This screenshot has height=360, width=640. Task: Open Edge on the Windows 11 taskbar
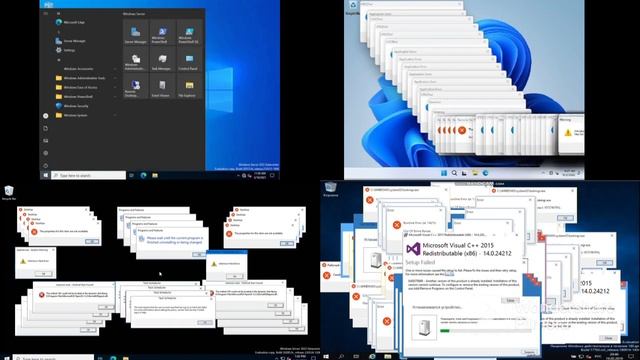tap(485, 173)
